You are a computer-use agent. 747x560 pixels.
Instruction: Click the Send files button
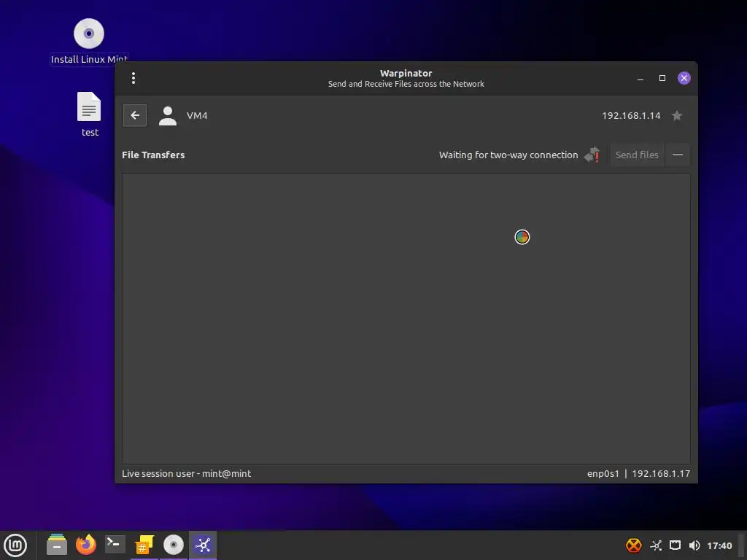[637, 155]
